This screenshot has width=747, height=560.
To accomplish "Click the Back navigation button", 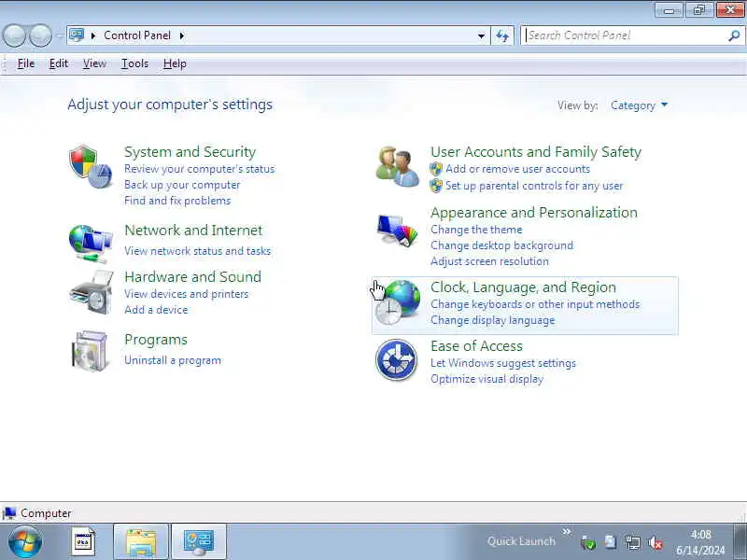I will [x=14, y=35].
